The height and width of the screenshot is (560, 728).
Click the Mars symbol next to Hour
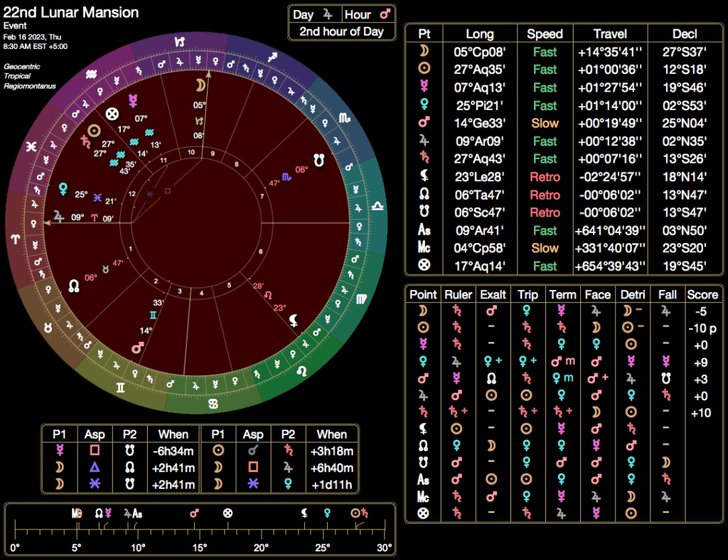[384, 15]
